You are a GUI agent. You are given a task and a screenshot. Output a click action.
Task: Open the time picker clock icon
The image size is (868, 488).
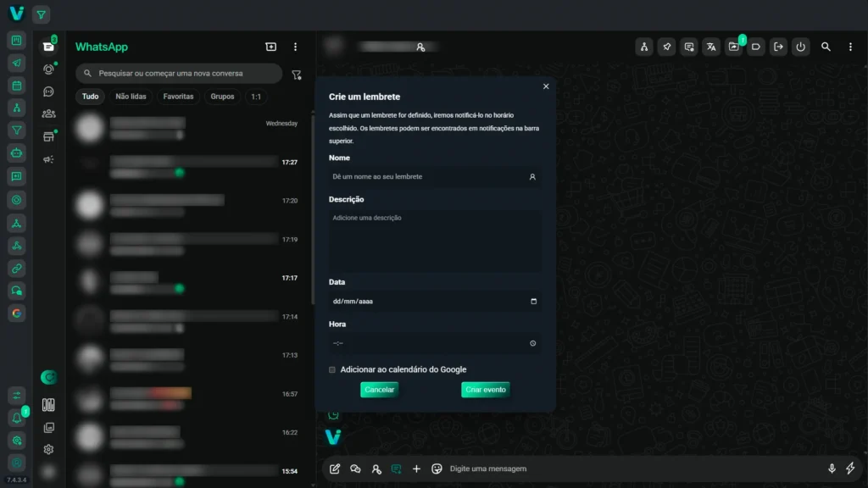point(533,343)
